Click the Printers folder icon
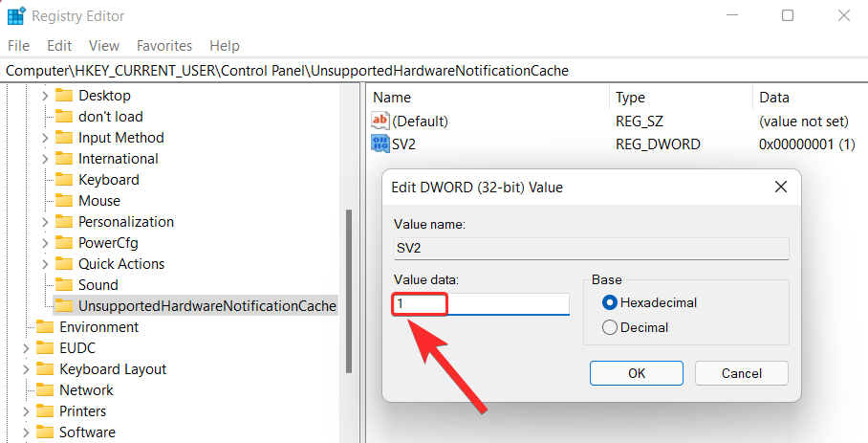This screenshot has width=868, height=443. coord(45,411)
